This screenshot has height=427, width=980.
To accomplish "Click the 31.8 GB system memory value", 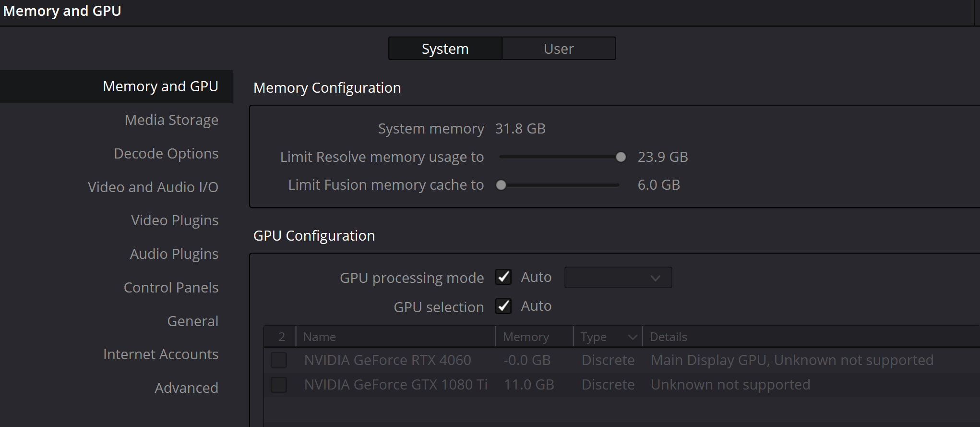I will (520, 129).
